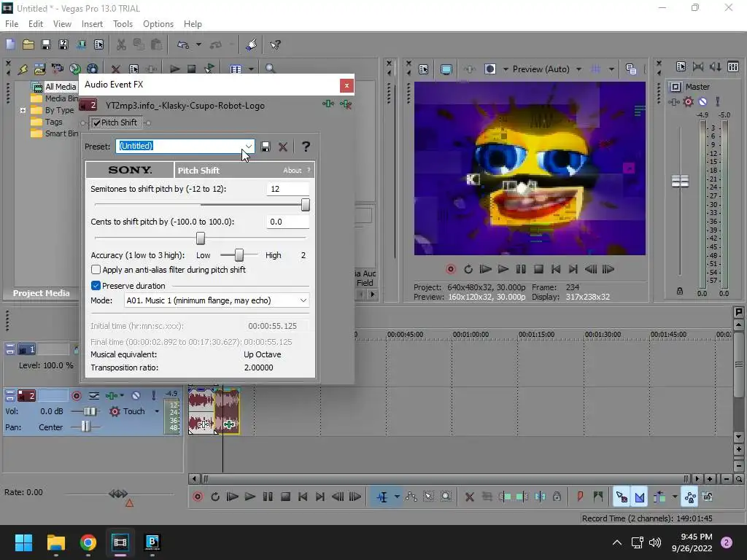Open Touch automation mode dropdown on track 2
Viewport: 747px width, 560px height.
(x=157, y=411)
